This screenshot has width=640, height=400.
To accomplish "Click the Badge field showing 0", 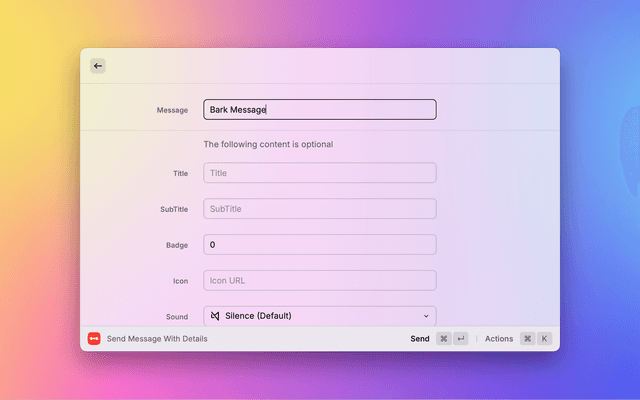I will coord(319,245).
